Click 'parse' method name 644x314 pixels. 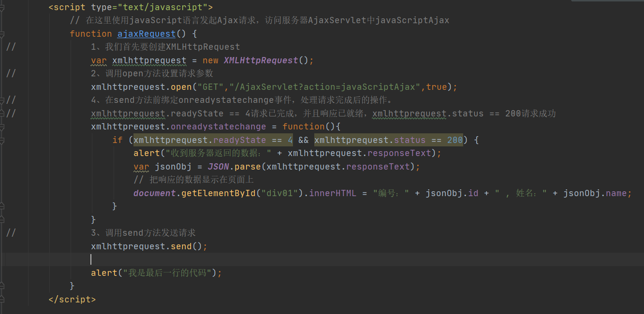coord(248,167)
